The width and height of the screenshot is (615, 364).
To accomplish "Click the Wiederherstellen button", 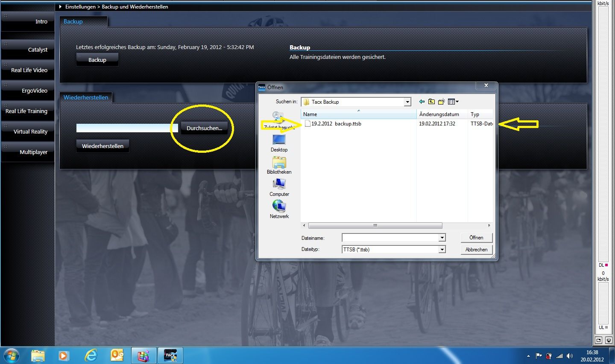I will click(x=102, y=146).
